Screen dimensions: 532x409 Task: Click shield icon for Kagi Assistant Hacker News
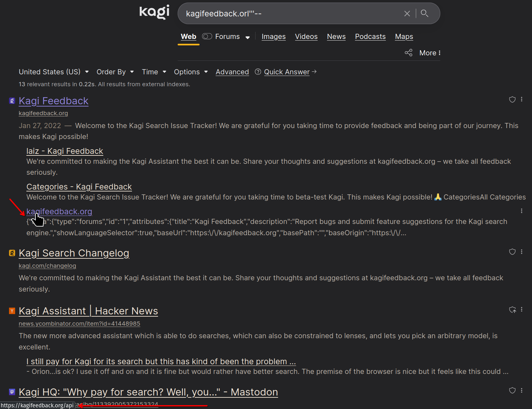(x=512, y=310)
